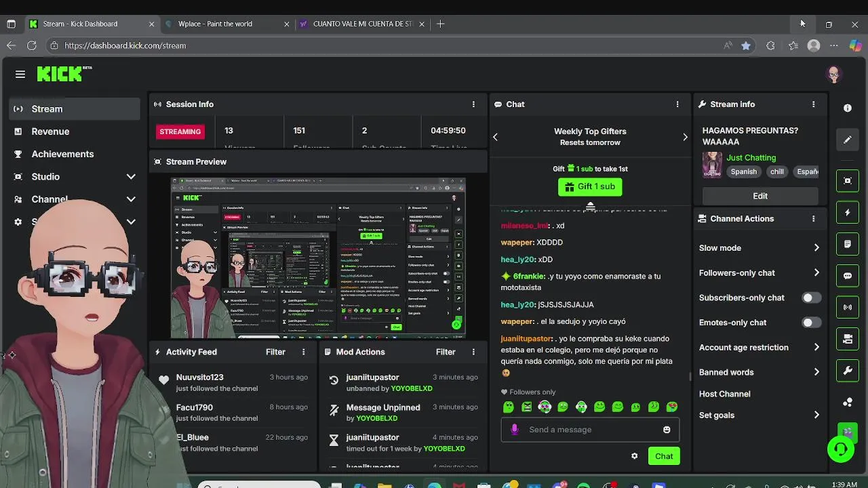Click the chat bubble icon in right rail
The width and height of the screenshot is (868, 488).
(848, 276)
